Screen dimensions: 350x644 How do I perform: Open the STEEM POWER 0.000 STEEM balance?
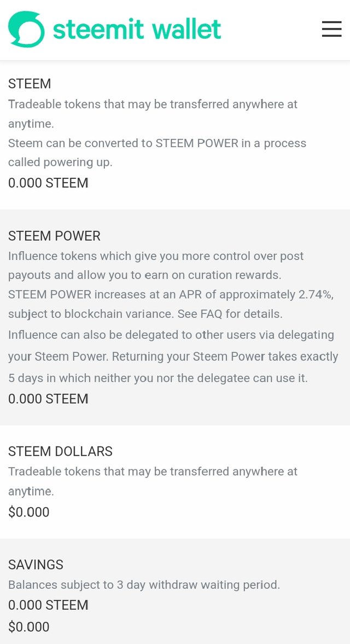pos(49,399)
